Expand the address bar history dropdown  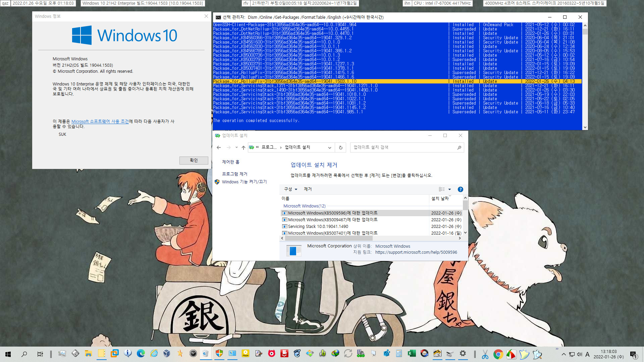pyautogui.click(x=330, y=147)
